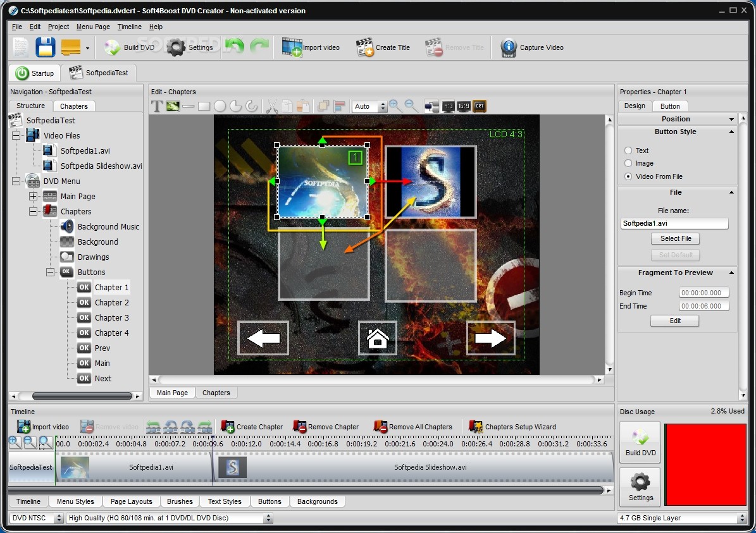The height and width of the screenshot is (533, 756).
Task: Toggle button navigation links view
Action: tap(431, 106)
